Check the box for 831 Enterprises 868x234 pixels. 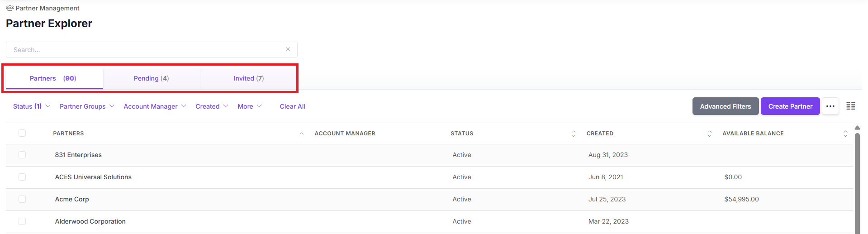coord(22,155)
